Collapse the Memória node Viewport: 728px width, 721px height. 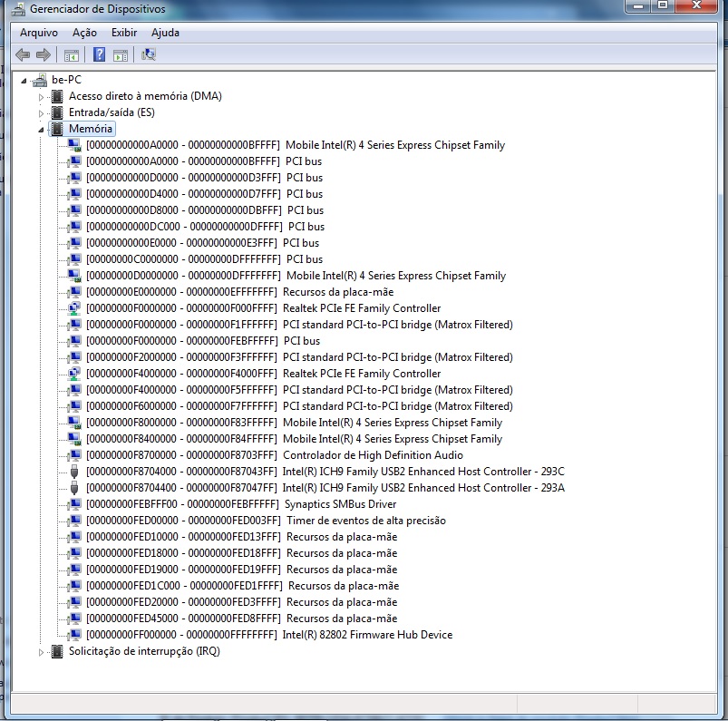pyautogui.click(x=41, y=130)
